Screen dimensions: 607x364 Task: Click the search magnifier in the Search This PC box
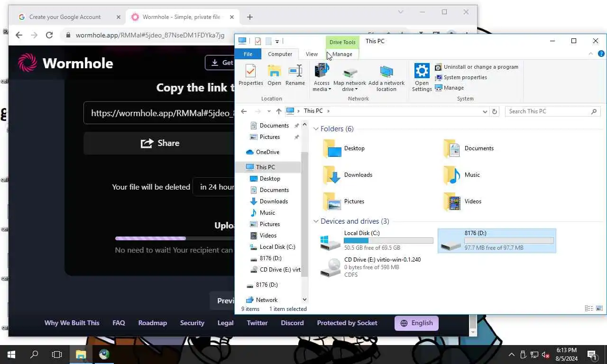click(594, 111)
